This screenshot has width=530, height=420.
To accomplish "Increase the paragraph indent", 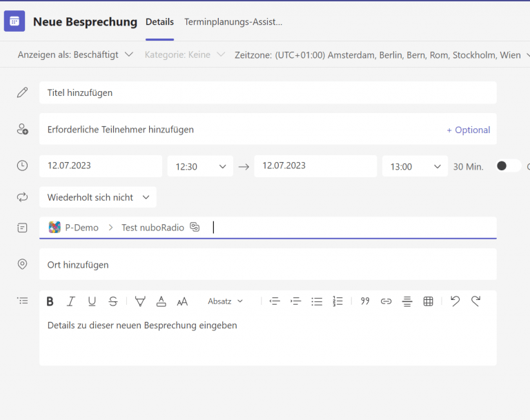I will 295,301.
